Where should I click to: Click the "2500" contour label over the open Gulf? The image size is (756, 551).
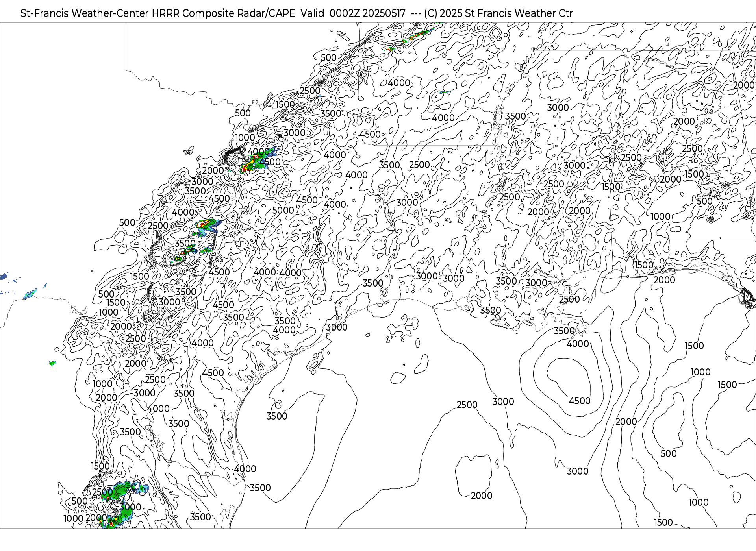tap(467, 405)
